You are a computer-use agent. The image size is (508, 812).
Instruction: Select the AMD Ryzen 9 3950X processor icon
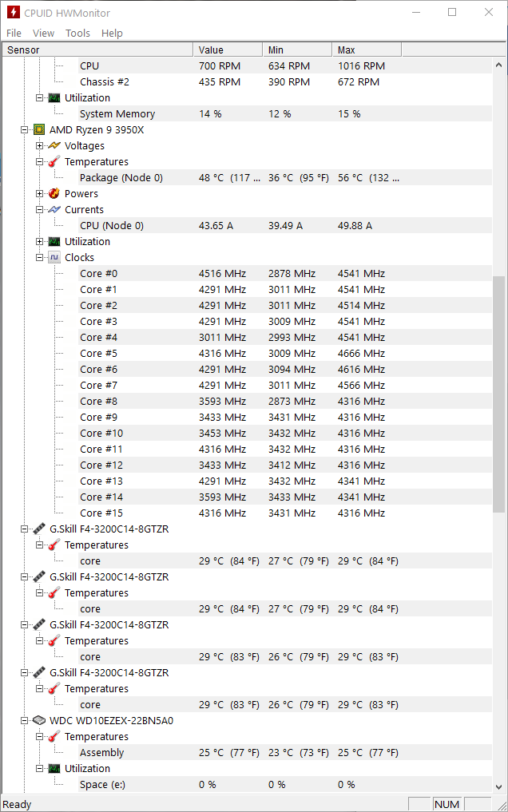click(x=39, y=129)
